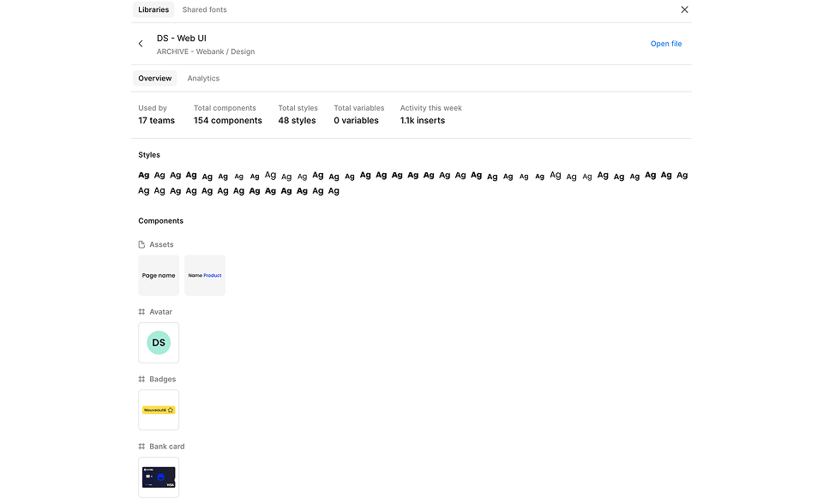Switch to the Shared fonts tab
This screenshot has height=504, width=823.
[x=204, y=10]
